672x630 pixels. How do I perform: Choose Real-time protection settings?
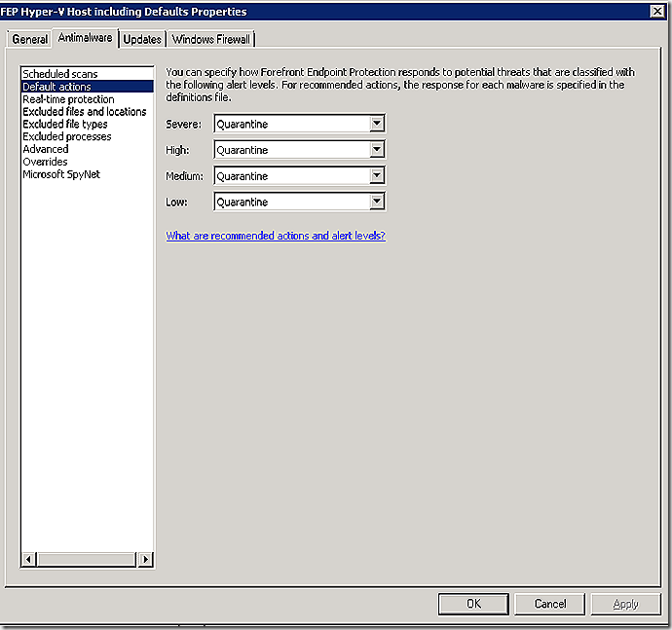pos(87,99)
